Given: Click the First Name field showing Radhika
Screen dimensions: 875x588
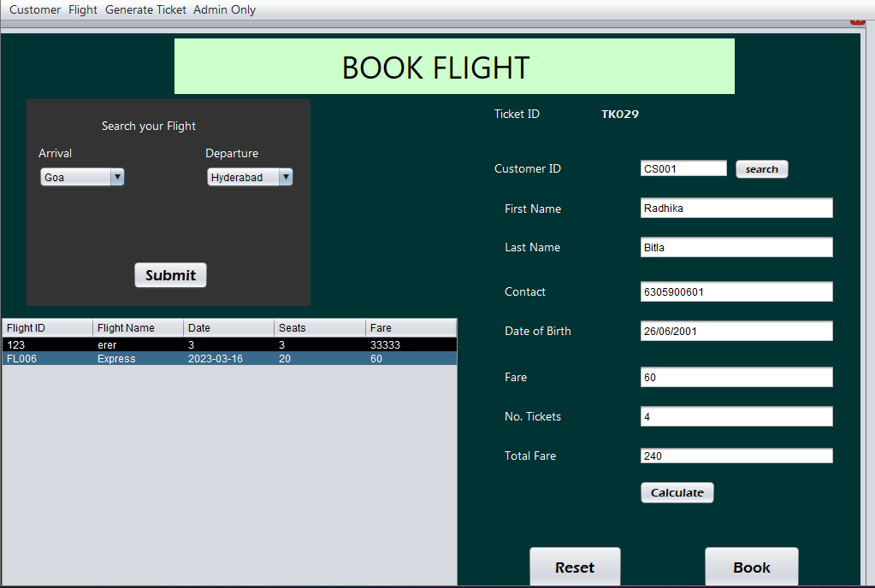Looking at the screenshot, I should click(x=736, y=208).
